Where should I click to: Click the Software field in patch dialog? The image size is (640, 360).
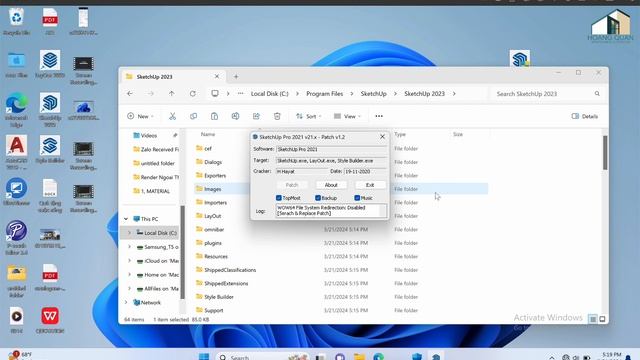pyautogui.click(x=331, y=149)
